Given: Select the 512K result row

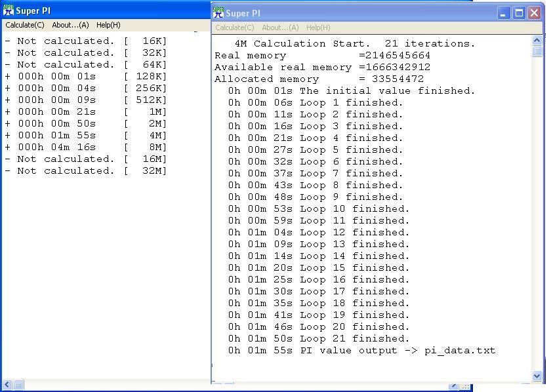Looking at the screenshot, I should pos(85,100).
